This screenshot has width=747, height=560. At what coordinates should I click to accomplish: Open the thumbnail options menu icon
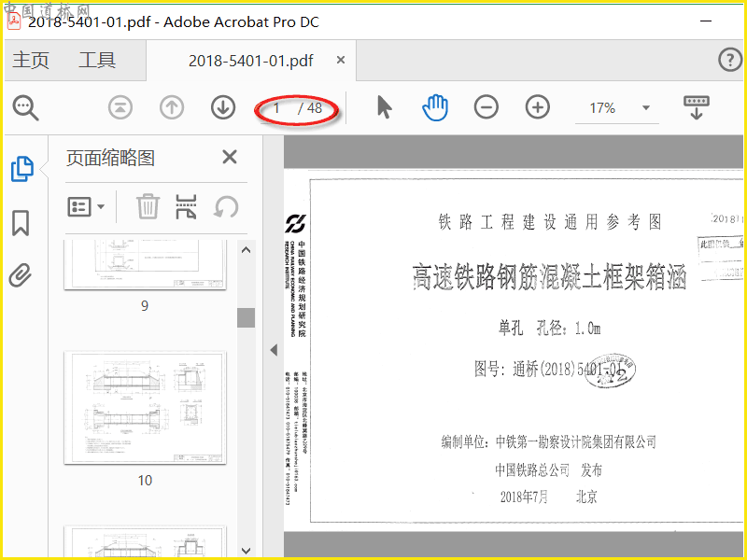pos(86,207)
